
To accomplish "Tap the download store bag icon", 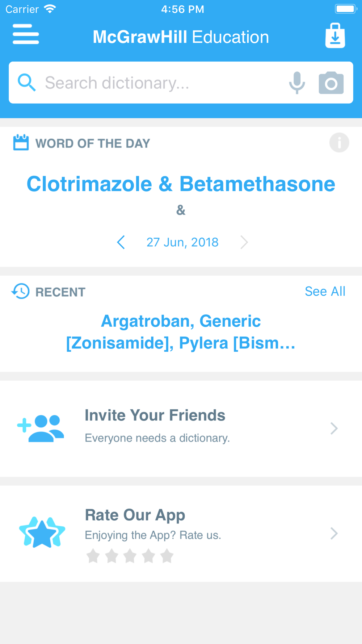I will point(335,35).
